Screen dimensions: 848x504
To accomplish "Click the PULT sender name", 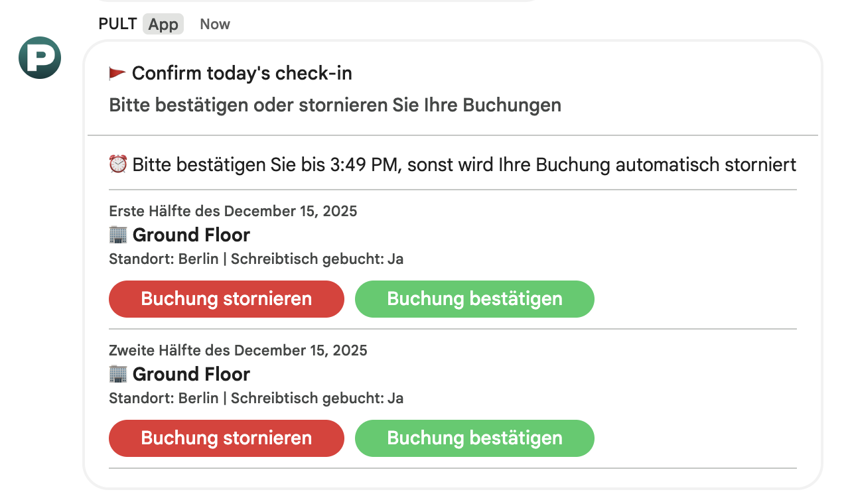I will 117,24.
